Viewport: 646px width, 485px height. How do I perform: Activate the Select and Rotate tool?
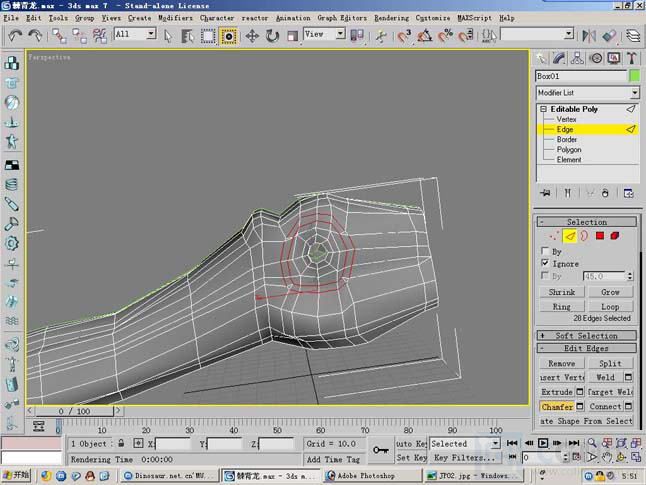tap(272, 36)
